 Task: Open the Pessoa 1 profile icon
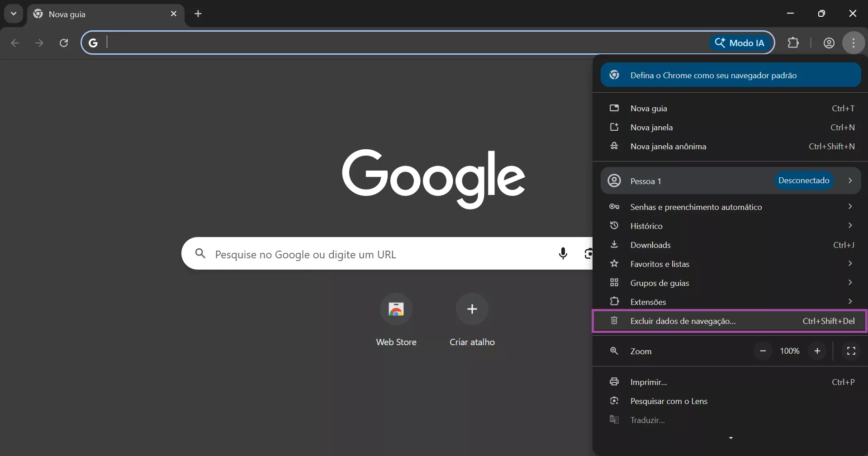coord(614,180)
